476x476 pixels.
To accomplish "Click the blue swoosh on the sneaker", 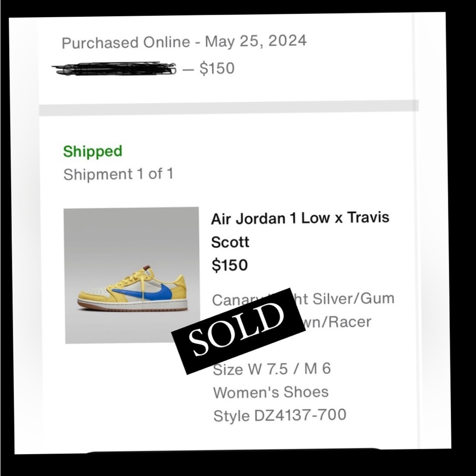I will coord(143,292).
